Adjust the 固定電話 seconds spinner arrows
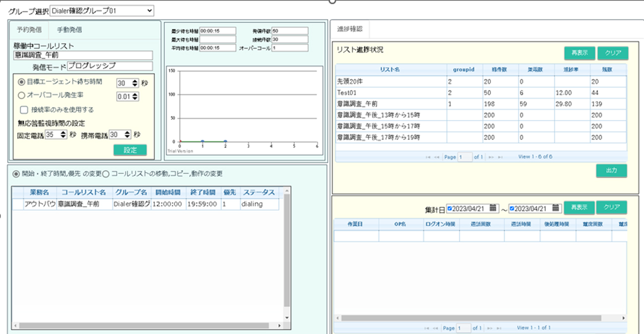Screen dimensions: 644x334 coord(63,135)
